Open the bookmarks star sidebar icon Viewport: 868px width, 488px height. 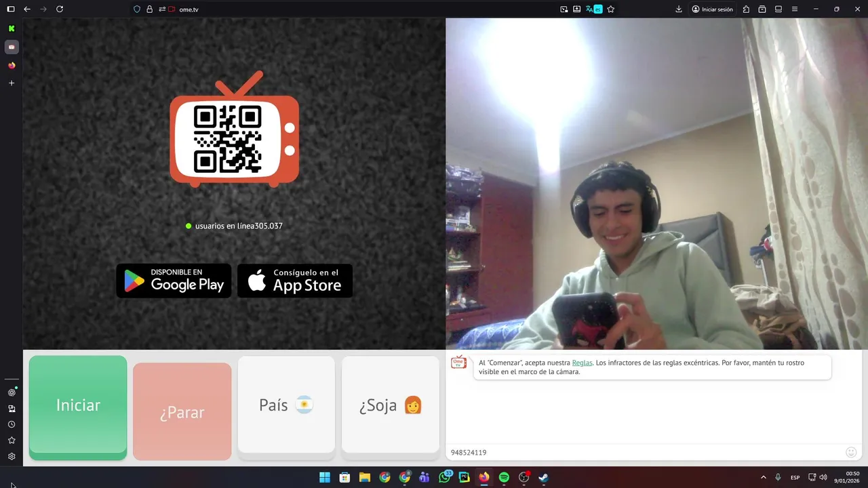pyautogui.click(x=12, y=441)
